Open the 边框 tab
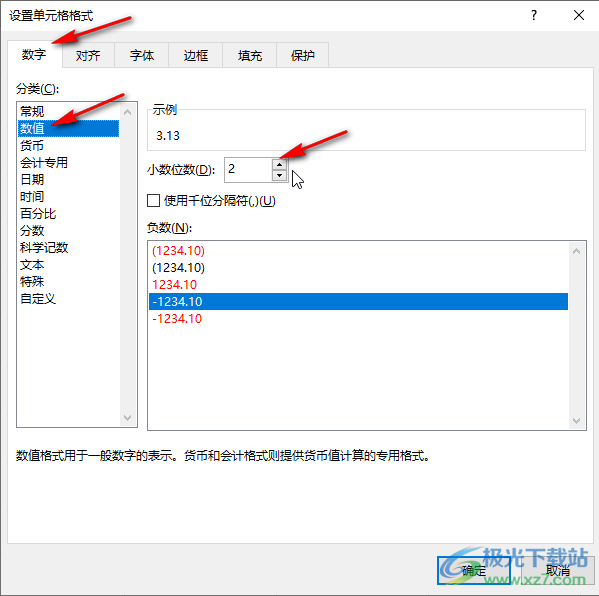Screen dimensions: 599x596 (196, 56)
